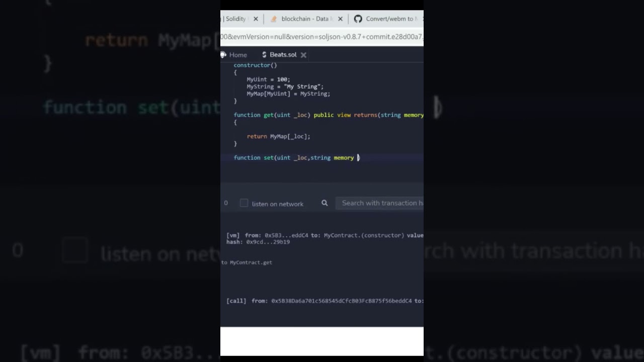Click the line MyMap[MyUint] = MyString;
Screen dimensions: 644x362
(288, 94)
